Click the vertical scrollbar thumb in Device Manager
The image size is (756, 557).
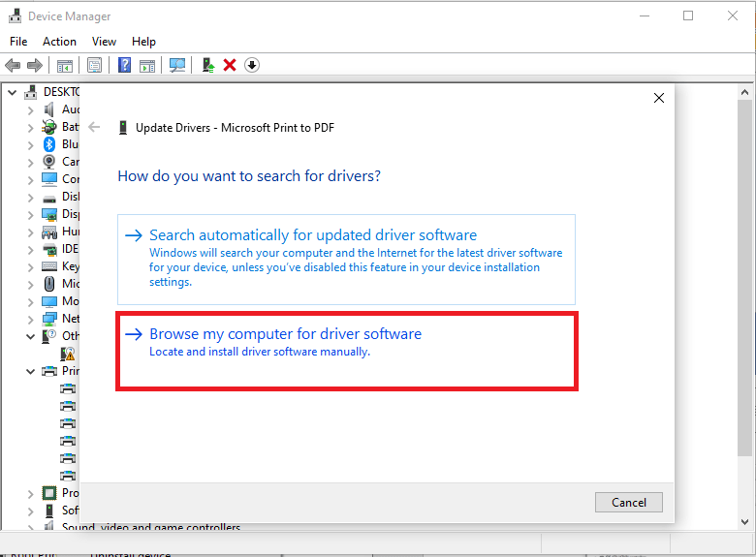click(745, 278)
